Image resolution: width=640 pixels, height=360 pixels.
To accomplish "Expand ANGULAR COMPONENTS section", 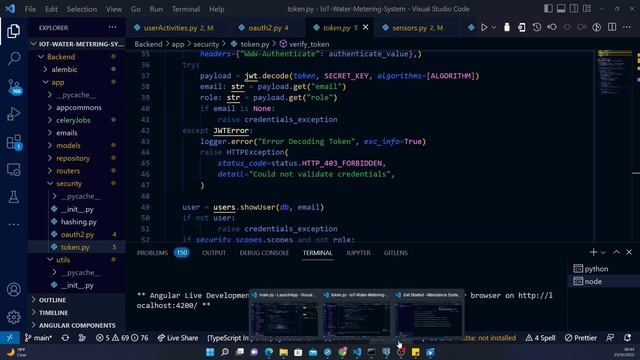I will (x=77, y=325).
